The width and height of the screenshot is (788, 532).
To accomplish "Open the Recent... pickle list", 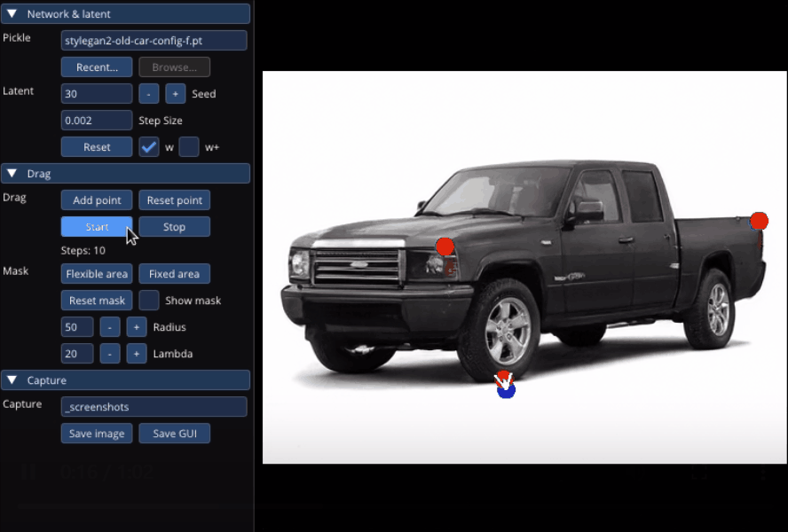I will click(97, 66).
